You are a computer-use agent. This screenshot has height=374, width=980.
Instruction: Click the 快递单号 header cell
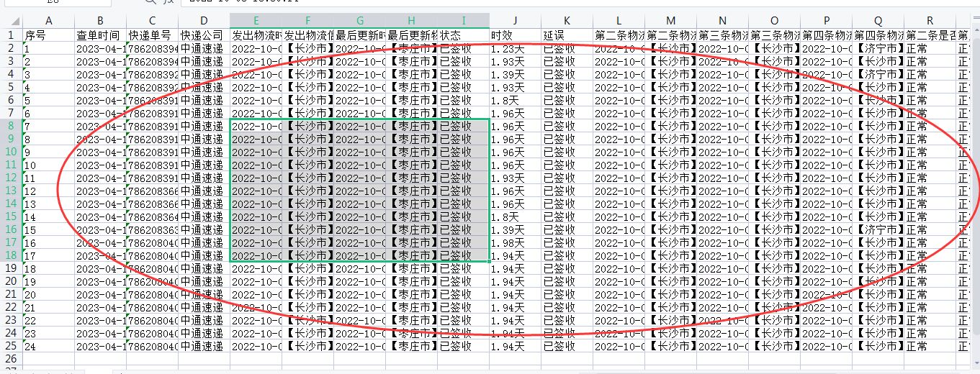tap(152, 35)
